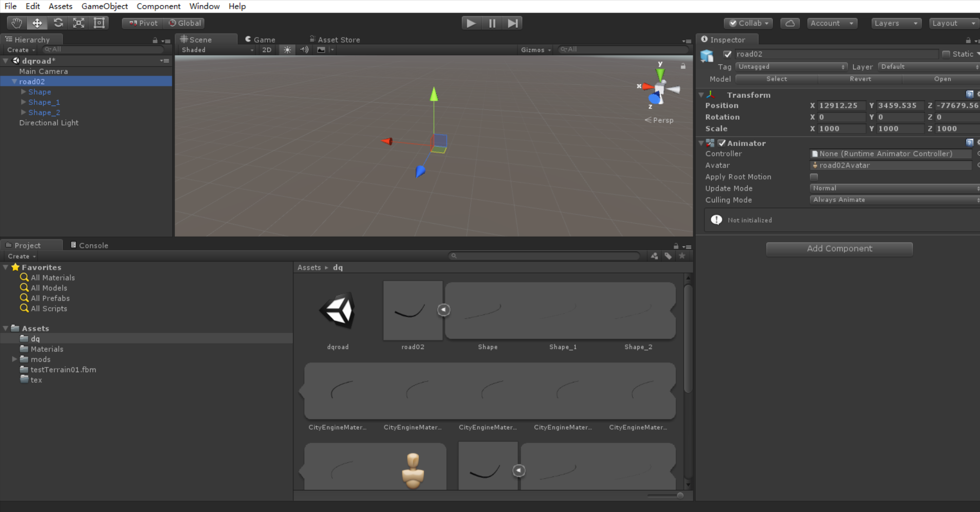Enable the Static checkbox
Screen dimensions: 980x512
pyautogui.click(x=946, y=54)
